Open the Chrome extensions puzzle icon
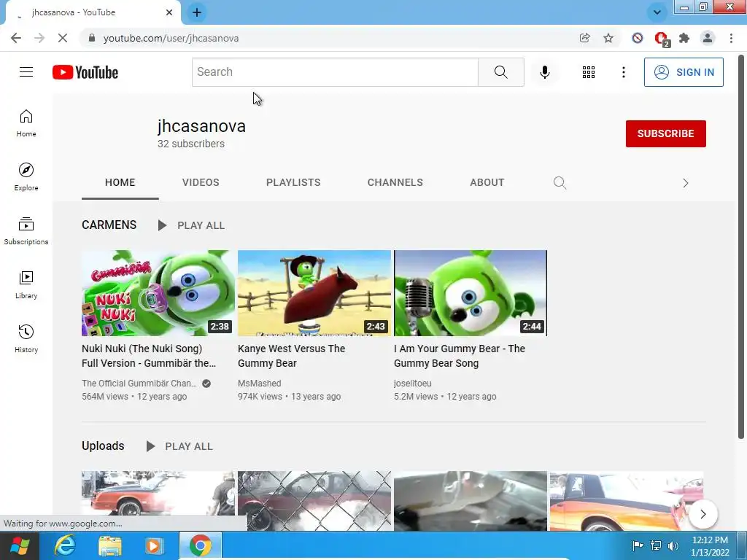Image resolution: width=747 pixels, height=560 pixels. [684, 38]
